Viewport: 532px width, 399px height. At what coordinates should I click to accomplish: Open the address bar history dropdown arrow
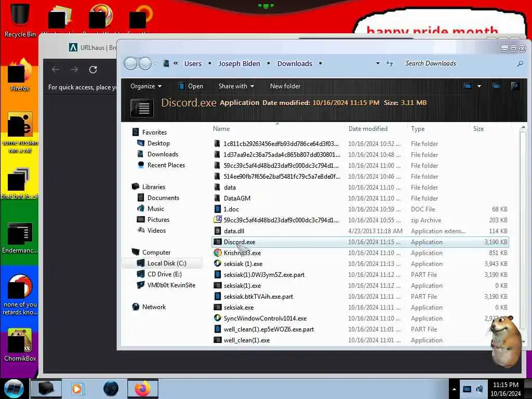click(x=378, y=63)
